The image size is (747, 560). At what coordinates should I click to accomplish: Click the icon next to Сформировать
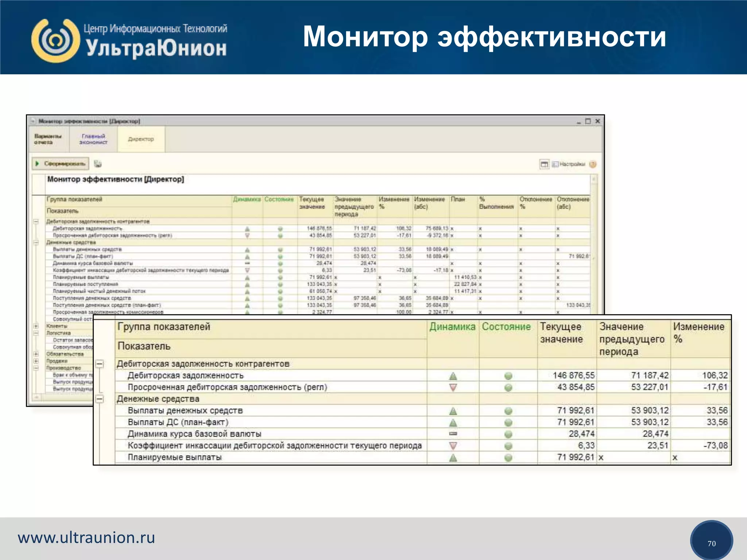click(98, 164)
